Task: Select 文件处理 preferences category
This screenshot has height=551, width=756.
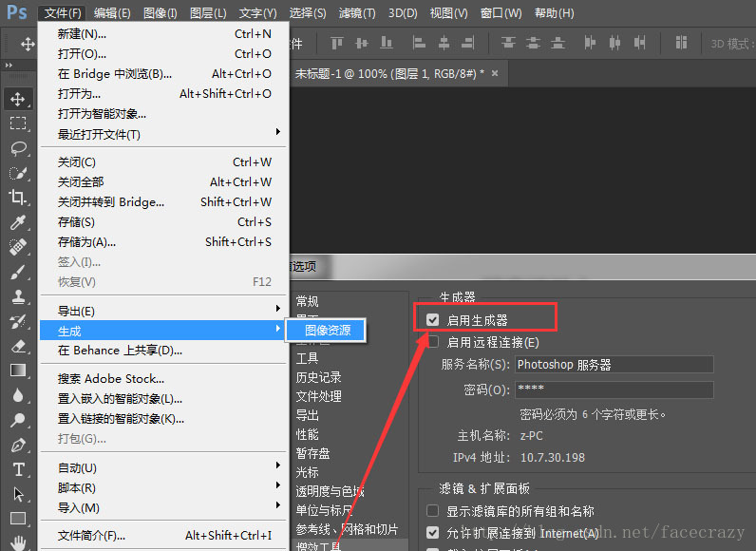Action: coord(318,396)
